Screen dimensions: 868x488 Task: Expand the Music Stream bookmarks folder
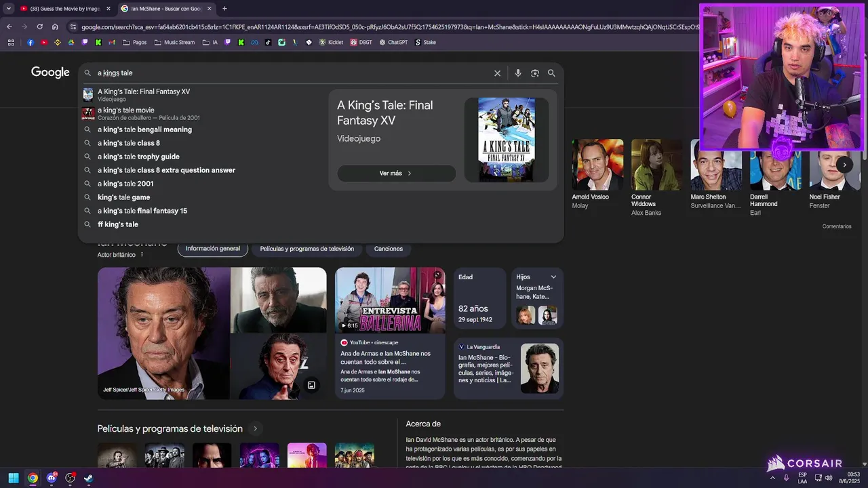(x=174, y=42)
